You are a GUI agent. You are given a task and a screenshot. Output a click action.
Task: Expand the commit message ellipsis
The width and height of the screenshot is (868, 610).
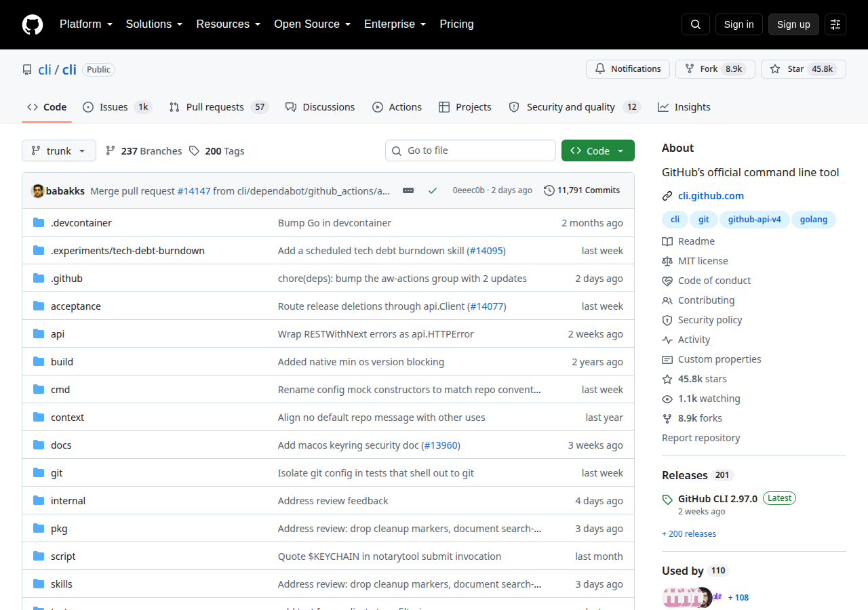[x=408, y=190]
